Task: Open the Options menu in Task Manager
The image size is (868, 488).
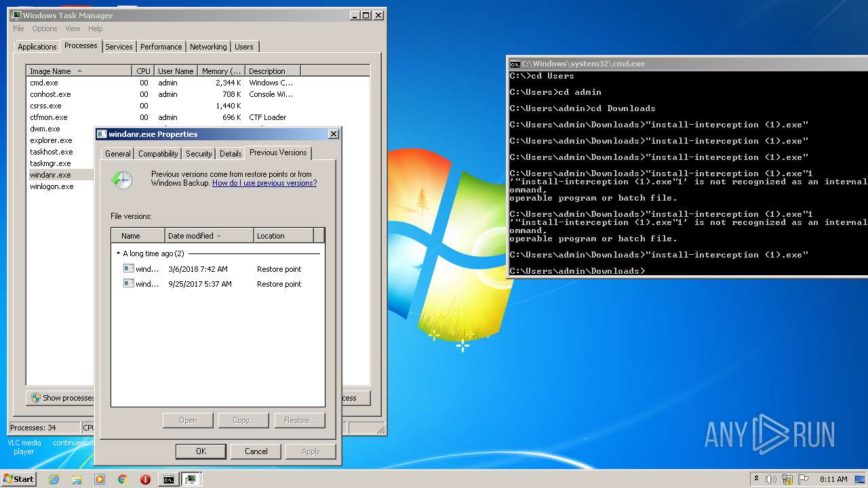Action: coord(45,28)
